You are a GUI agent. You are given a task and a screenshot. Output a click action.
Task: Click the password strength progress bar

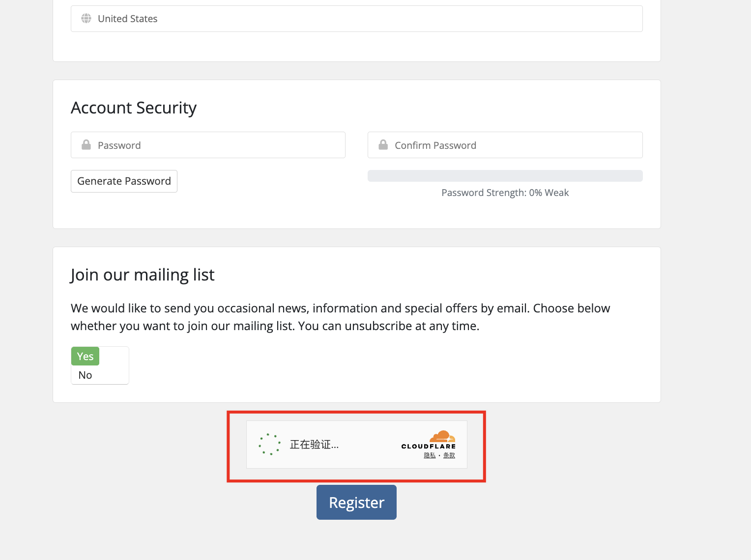[505, 176]
